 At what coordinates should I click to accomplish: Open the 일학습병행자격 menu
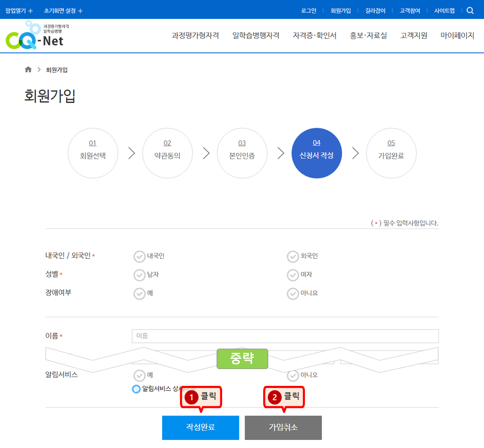point(256,36)
